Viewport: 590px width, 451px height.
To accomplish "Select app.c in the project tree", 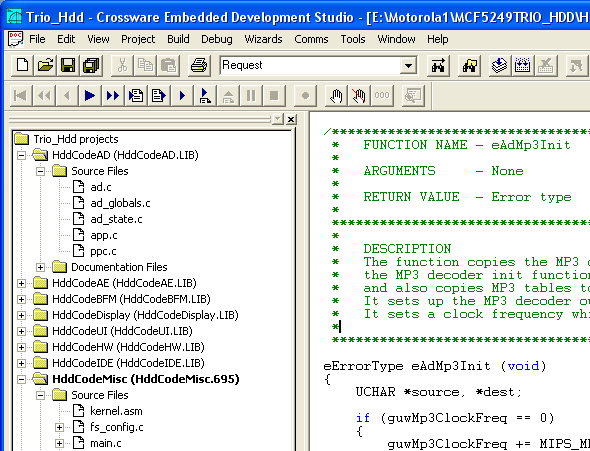I will pos(104,235).
